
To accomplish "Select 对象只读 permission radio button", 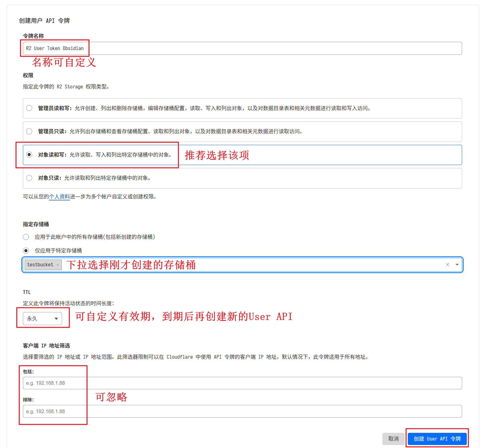I will pos(29,178).
